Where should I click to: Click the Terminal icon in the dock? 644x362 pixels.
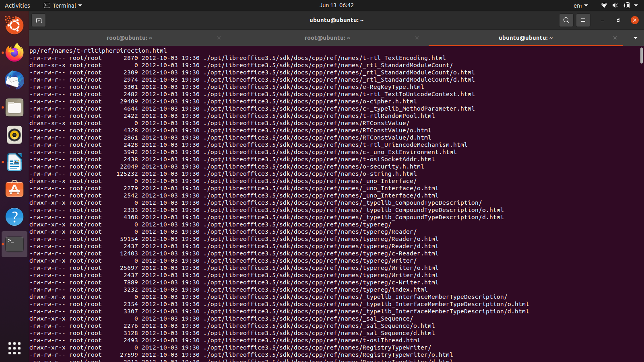[14, 244]
